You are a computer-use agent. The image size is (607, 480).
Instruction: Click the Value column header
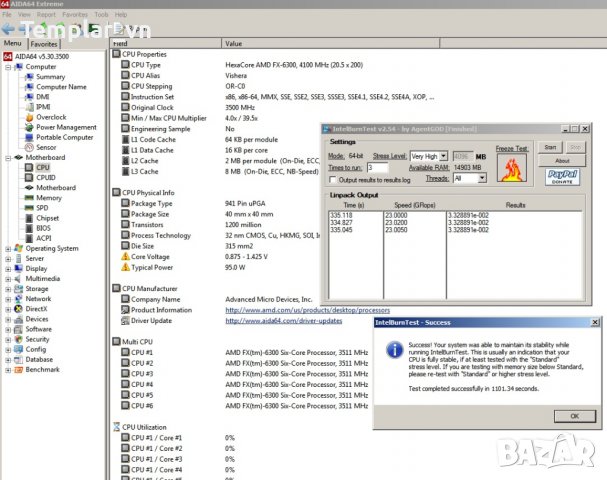coord(331,43)
